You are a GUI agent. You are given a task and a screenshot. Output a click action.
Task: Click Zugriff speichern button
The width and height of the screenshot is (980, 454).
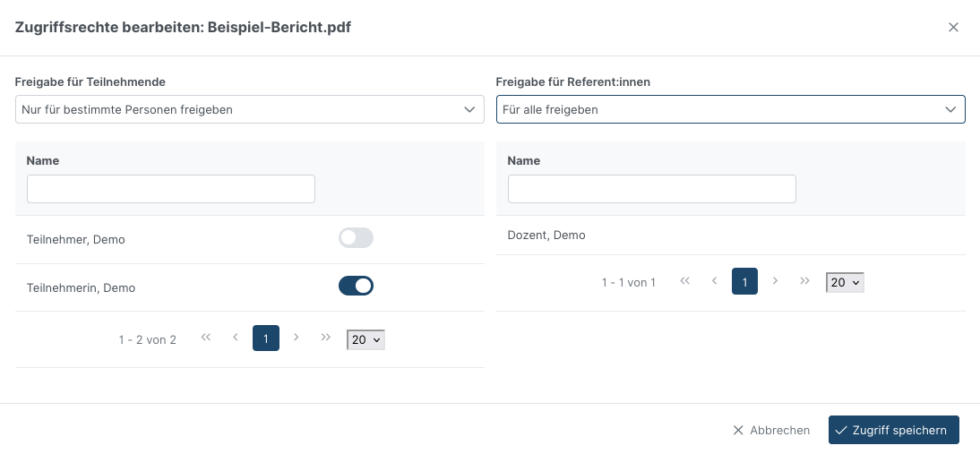(x=893, y=430)
